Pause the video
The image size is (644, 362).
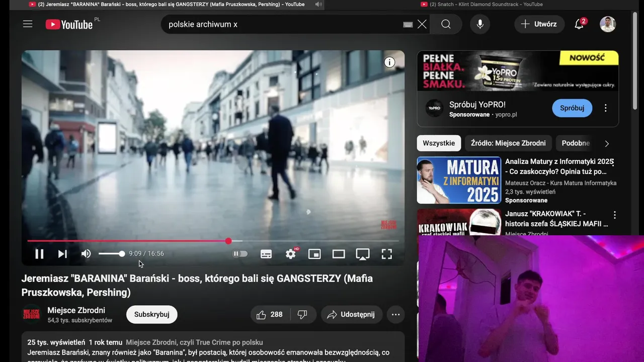click(x=39, y=254)
